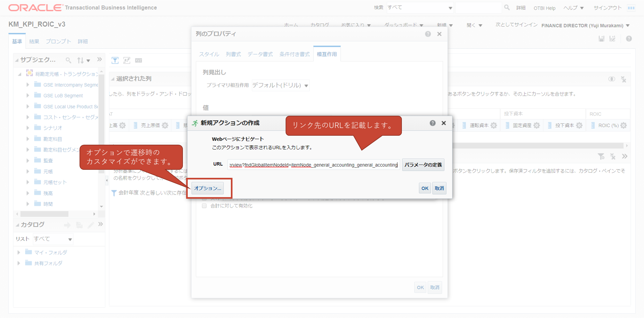Image resolution: width=644 pixels, height=319 pixels.
Task: Click the header search text field
Action: pos(478,7)
